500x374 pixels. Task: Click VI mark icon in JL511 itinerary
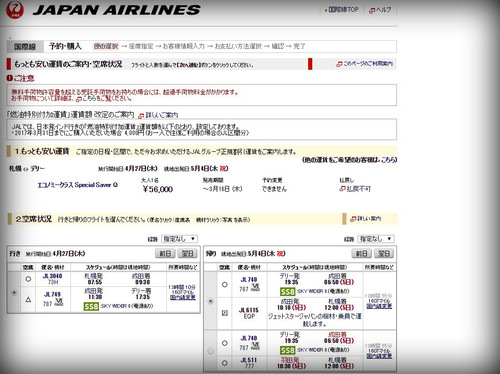pos(255,346)
